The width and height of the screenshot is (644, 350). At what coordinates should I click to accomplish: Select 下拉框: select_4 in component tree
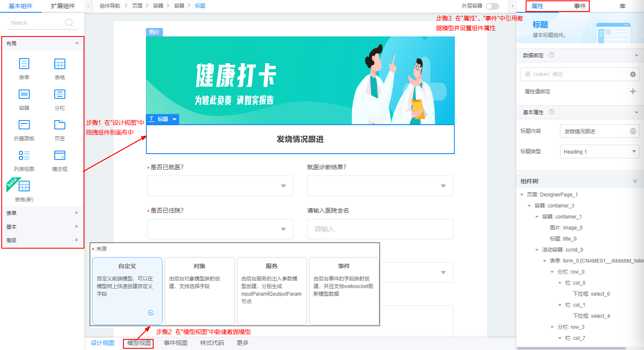[x=591, y=316]
